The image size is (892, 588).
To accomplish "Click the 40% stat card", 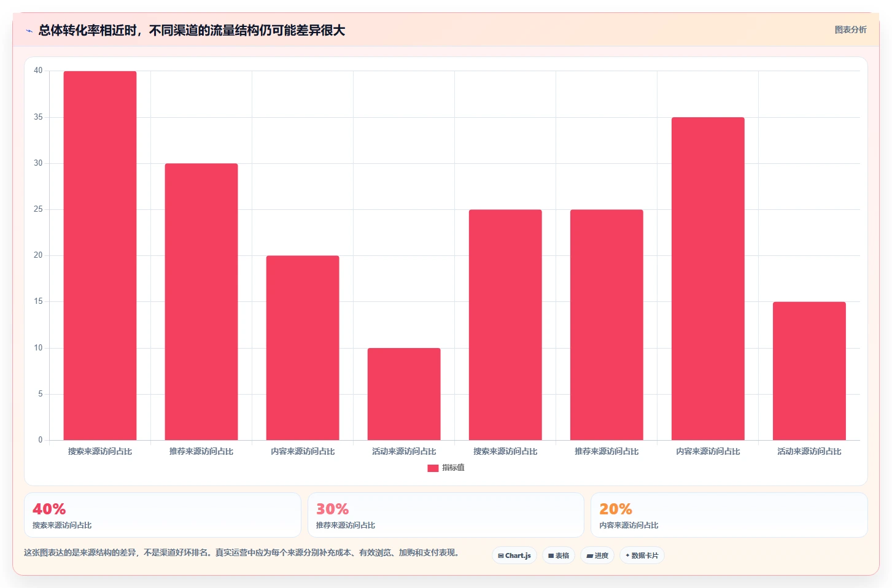I will pyautogui.click(x=163, y=515).
